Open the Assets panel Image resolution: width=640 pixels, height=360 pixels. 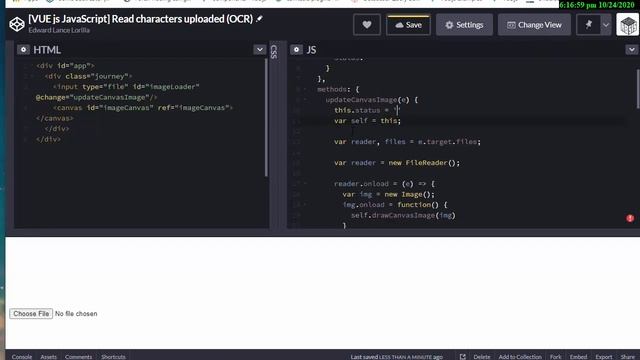(48, 356)
